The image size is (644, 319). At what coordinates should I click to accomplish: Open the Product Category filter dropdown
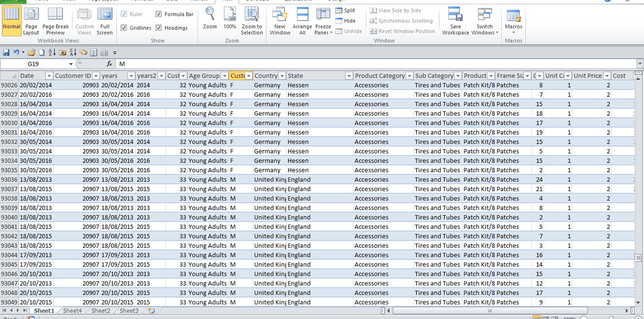pyautogui.click(x=409, y=76)
